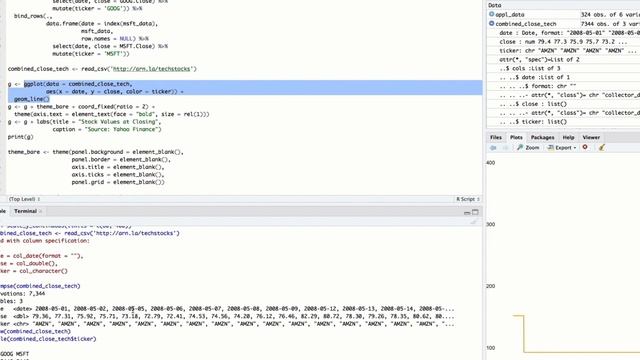The width and height of the screenshot is (640, 360).
Task: Click the Export image icon
Action: (551, 147)
